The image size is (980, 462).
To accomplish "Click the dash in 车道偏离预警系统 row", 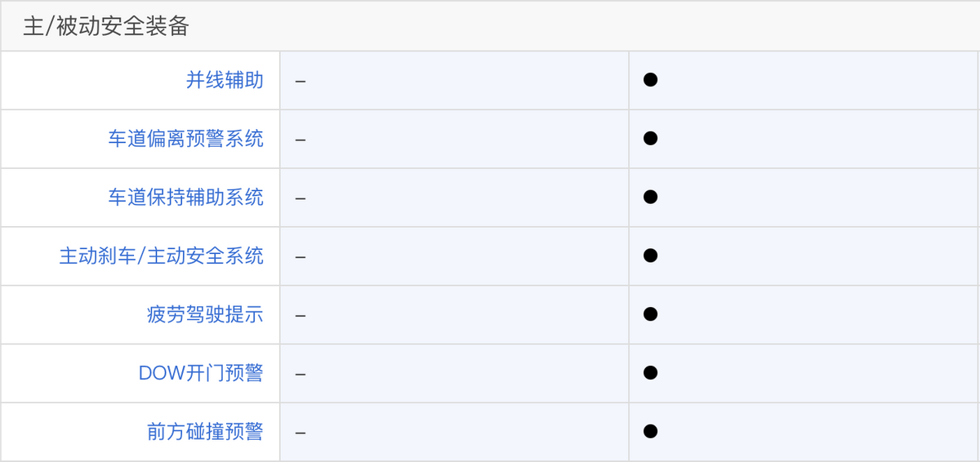I will tap(301, 140).
